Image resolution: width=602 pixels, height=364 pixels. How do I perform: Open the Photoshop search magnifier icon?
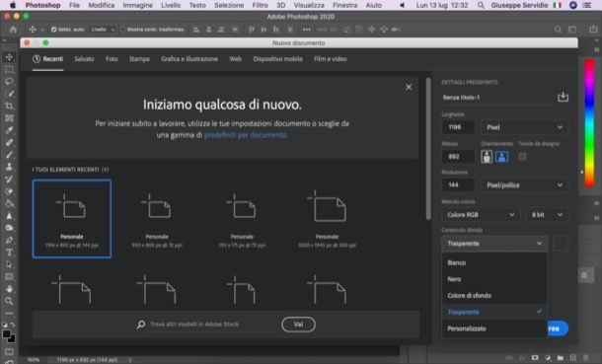click(x=558, y=30)
